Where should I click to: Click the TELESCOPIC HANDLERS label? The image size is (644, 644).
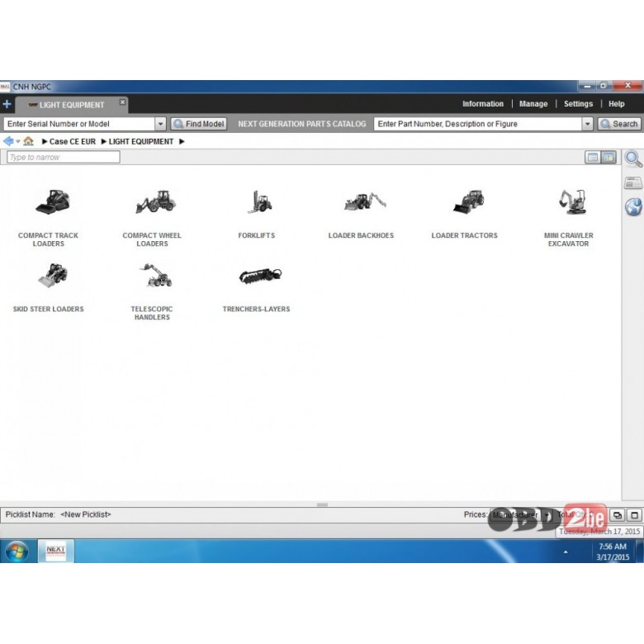click(x=152, y=313)
